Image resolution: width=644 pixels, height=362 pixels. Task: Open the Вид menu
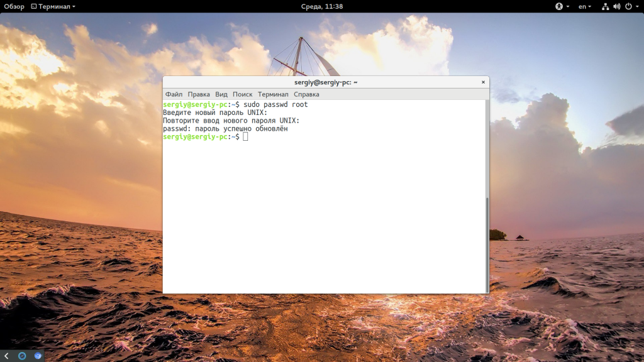coord(221,94)
